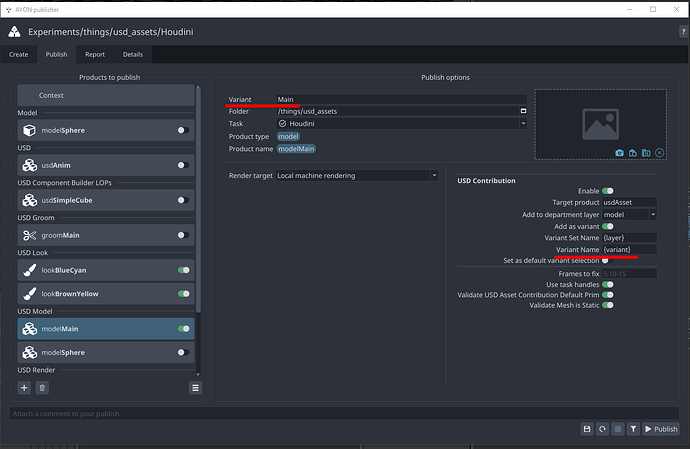Enable the Model modelSphere product toggle
690x449 pixels.
tap(184, 130)
